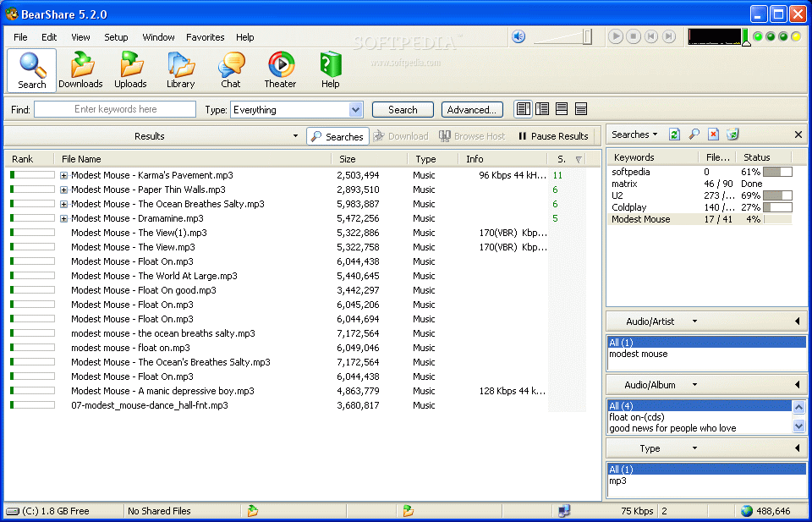Image resolution: width=812 pixels, height=522 pixels.
Task: Click the media Stop button
Action: pos(634,36)
